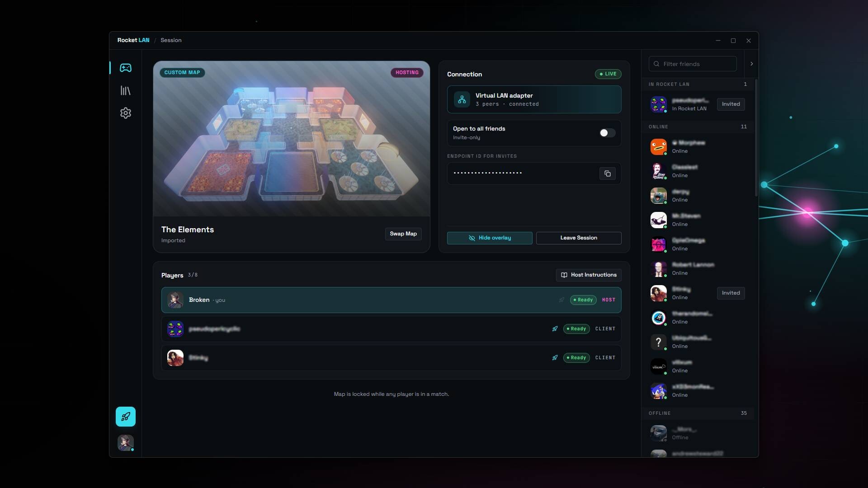Screen dimensions: 868x488
Task: Open the library icon in left sidebar
Action: pos(125,90)
